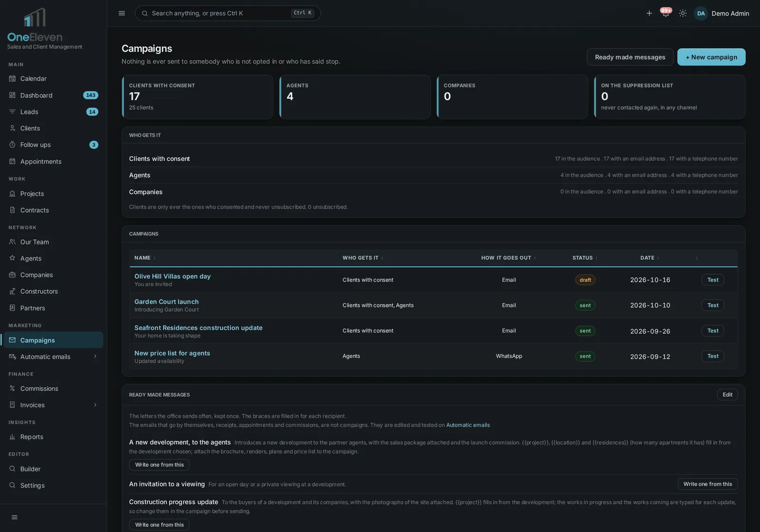Click the plus icon in top bar

649,13
